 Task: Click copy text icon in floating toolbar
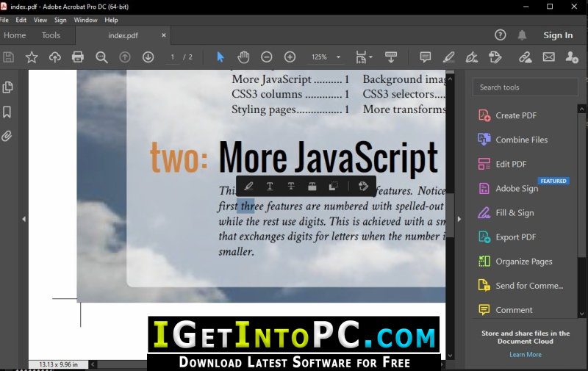point(333,187)
